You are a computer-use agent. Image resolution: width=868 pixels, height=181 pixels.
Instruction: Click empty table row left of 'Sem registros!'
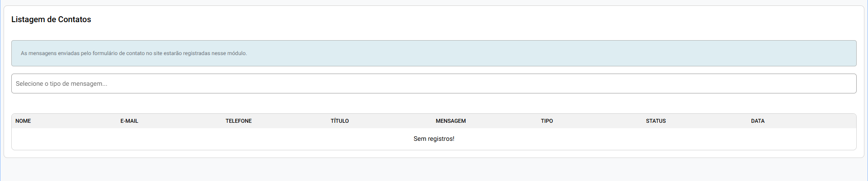[x=181, y=139]
